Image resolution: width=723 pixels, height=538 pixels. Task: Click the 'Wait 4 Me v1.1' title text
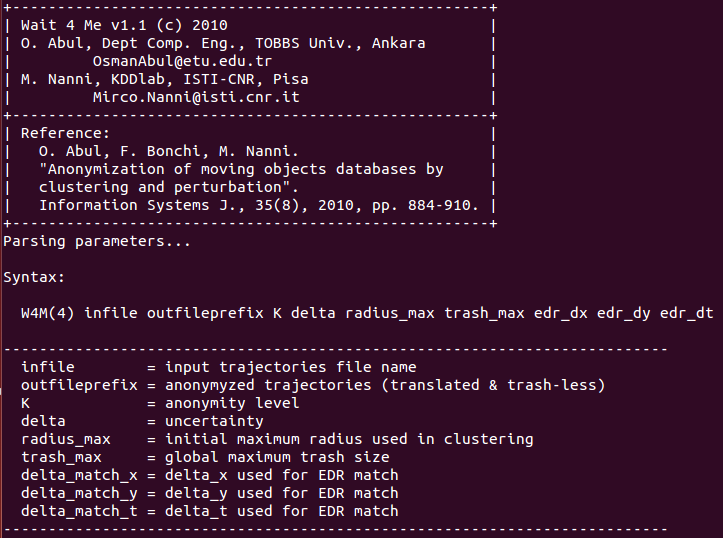tap(83, 25)
